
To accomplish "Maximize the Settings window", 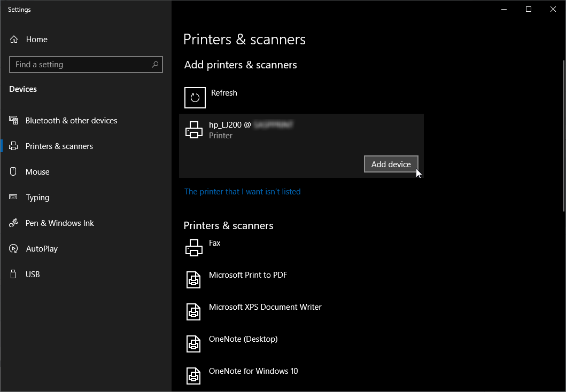I will click(528, 9).
